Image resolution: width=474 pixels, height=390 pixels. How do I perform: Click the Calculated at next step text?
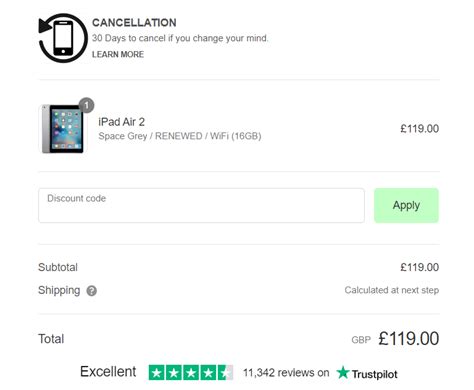click(x=392, y=290)
